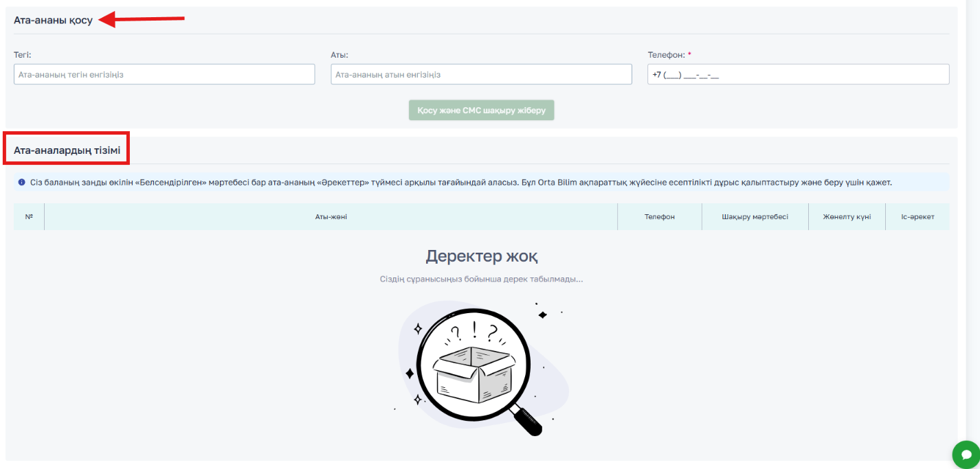Image resolution: width=980 pixels, height=469 pixels.
Task: Click the Тегі field label
Action: [23, 55]
